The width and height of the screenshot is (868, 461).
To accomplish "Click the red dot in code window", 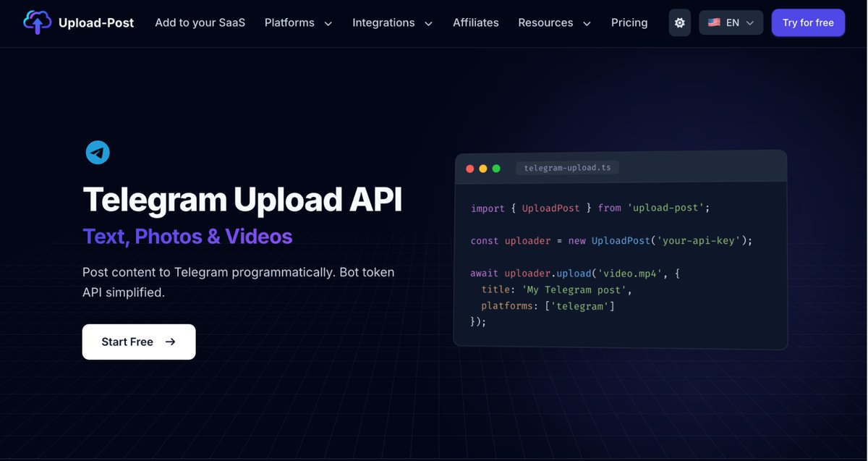I will point(469,169).
